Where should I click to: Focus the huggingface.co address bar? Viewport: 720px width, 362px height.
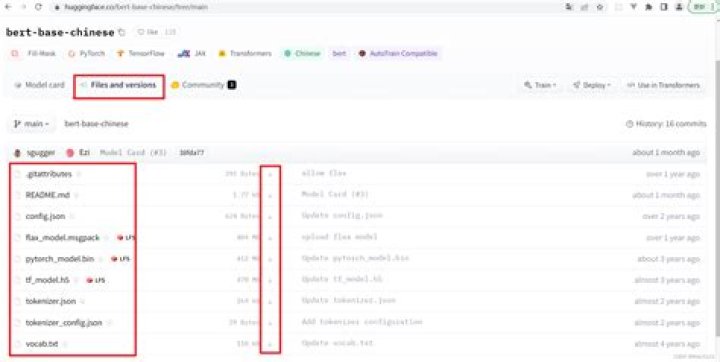[303, 7]
